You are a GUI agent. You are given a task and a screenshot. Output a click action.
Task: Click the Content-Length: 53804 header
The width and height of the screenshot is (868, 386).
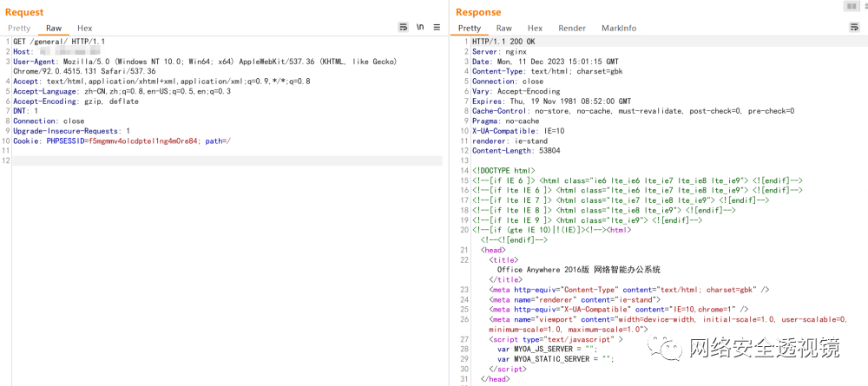point(514,151)
